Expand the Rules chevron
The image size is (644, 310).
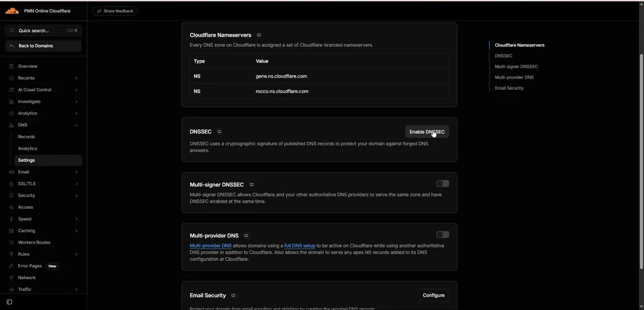point(76,254)
